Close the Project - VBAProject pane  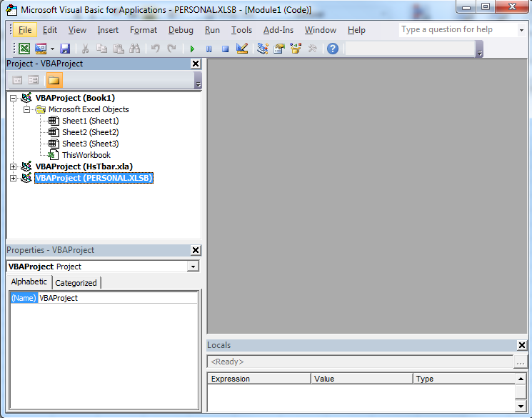[x=196, y=64]
